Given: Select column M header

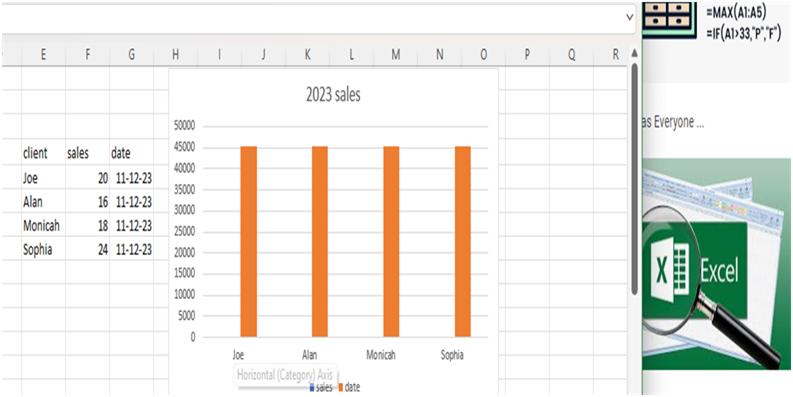Looking at the screenshot, I should pos(395,55).
